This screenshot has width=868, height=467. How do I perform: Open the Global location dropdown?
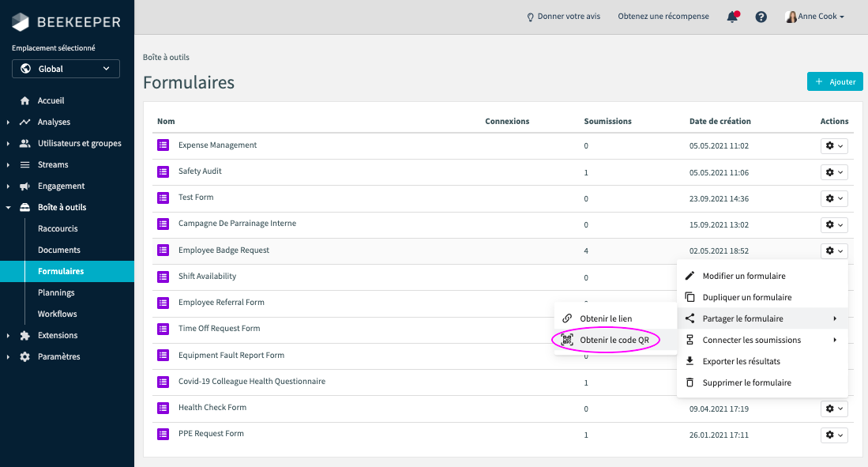pyautogui.click(x=66, y=69)
